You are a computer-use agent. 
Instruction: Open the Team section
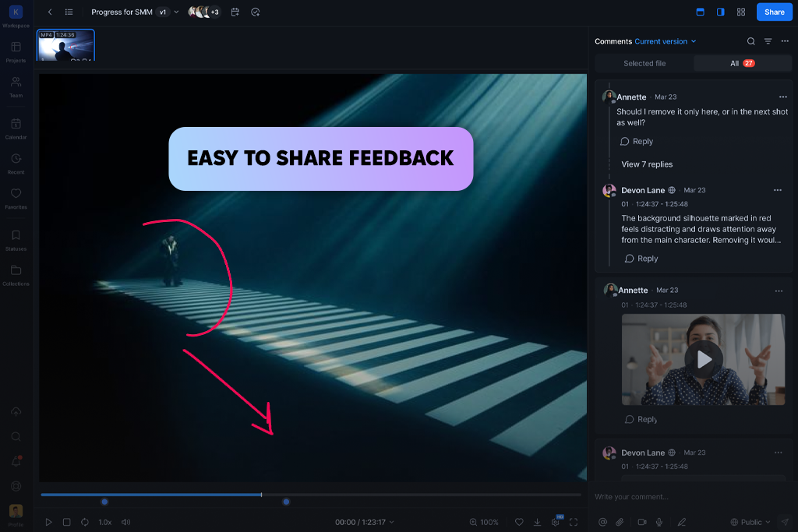[x=16, y=87]
